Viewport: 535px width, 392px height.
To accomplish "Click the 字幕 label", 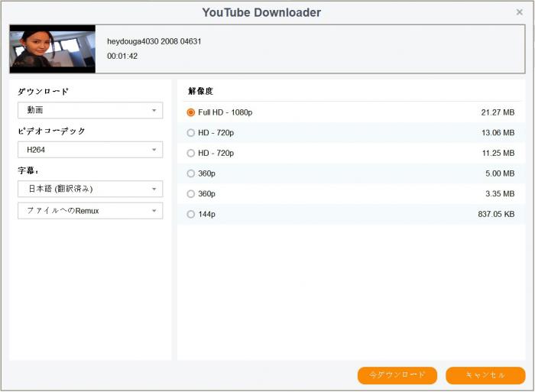I will pyautogui.click(x=28, y=170).
